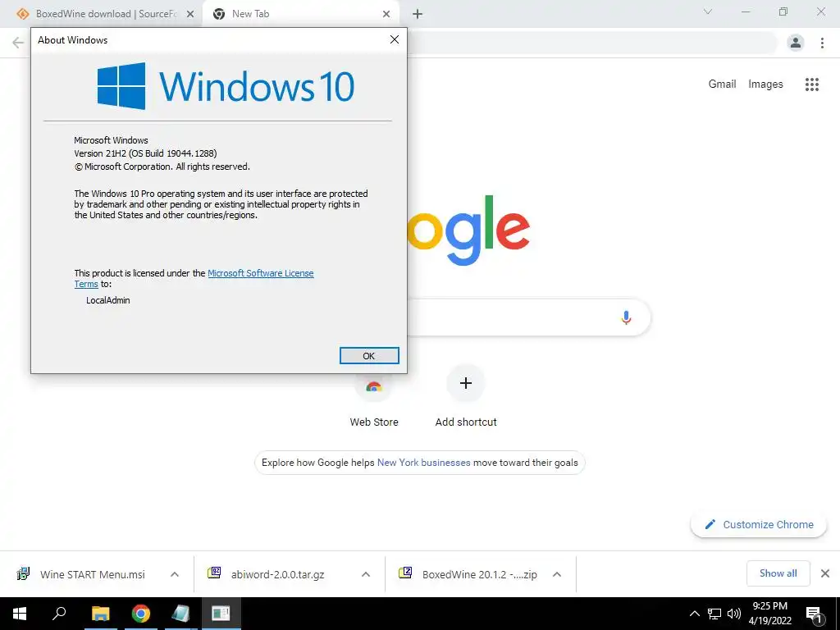
Task: Open the Terms link in About Windows
Action: pyautogui.click(x=85, y=285)
